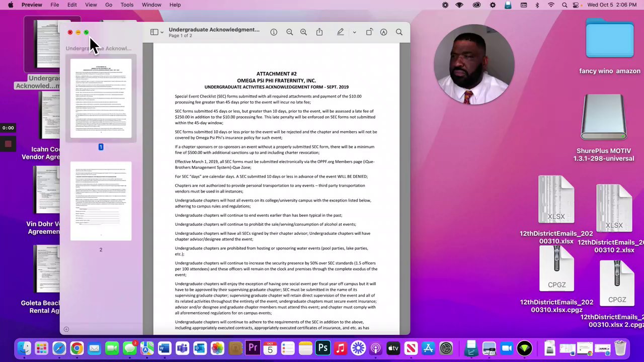Click the date and time in menu bar

point(612,5)
